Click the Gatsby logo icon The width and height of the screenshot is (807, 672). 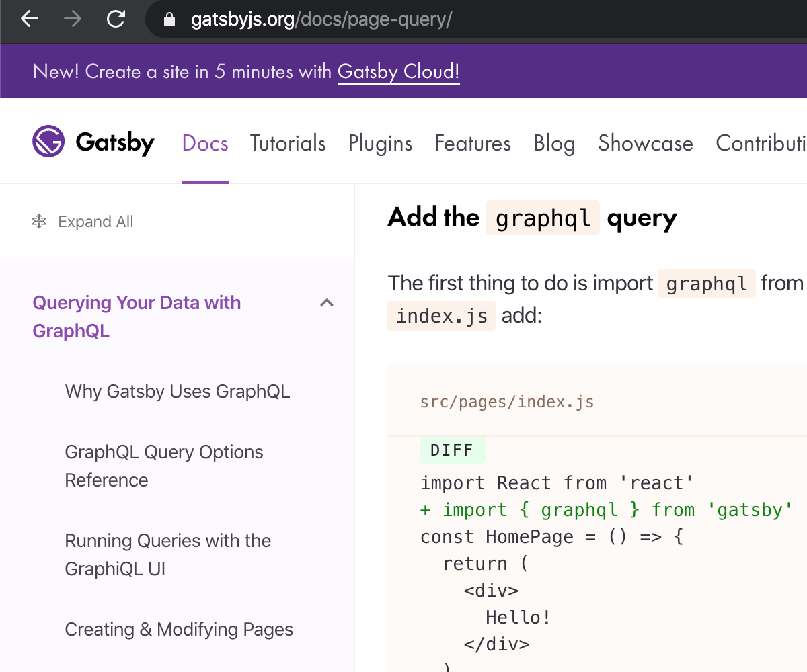point(48,142)
